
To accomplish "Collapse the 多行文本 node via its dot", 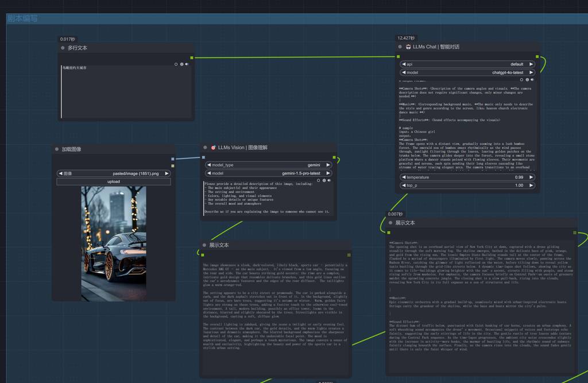I will coord(63,48).
